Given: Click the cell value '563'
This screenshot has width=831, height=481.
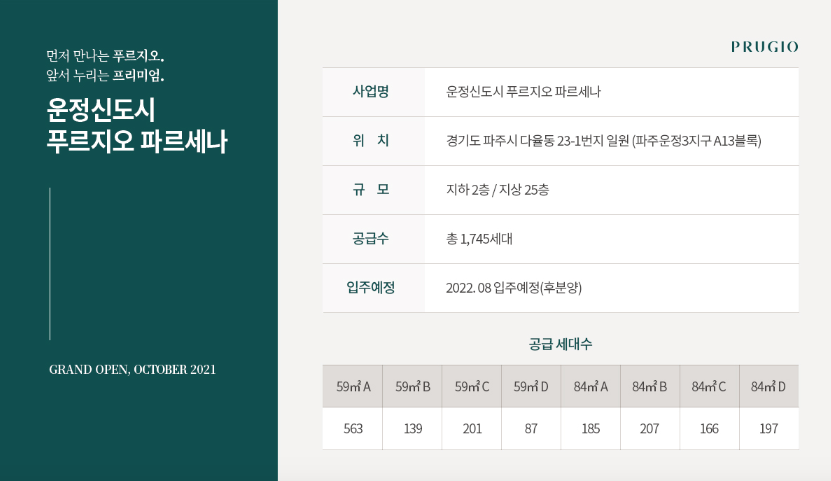Looking at the screenshot, I should tap(353, 429).
